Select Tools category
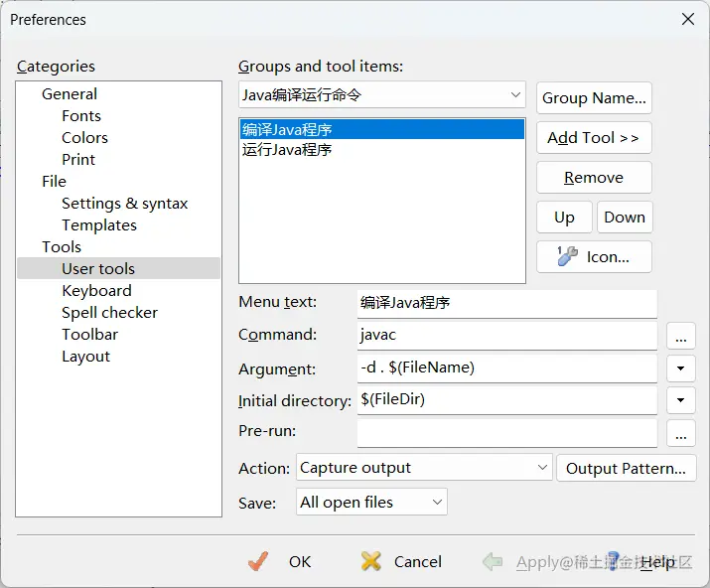This screenshot has height=588, width=710. coord(62,247)
